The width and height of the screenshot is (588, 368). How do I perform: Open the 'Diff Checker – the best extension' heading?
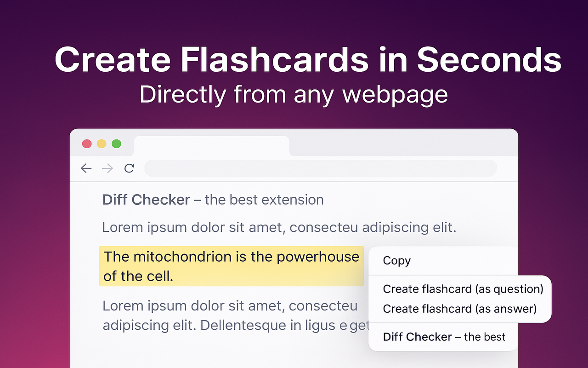point(213,200)
